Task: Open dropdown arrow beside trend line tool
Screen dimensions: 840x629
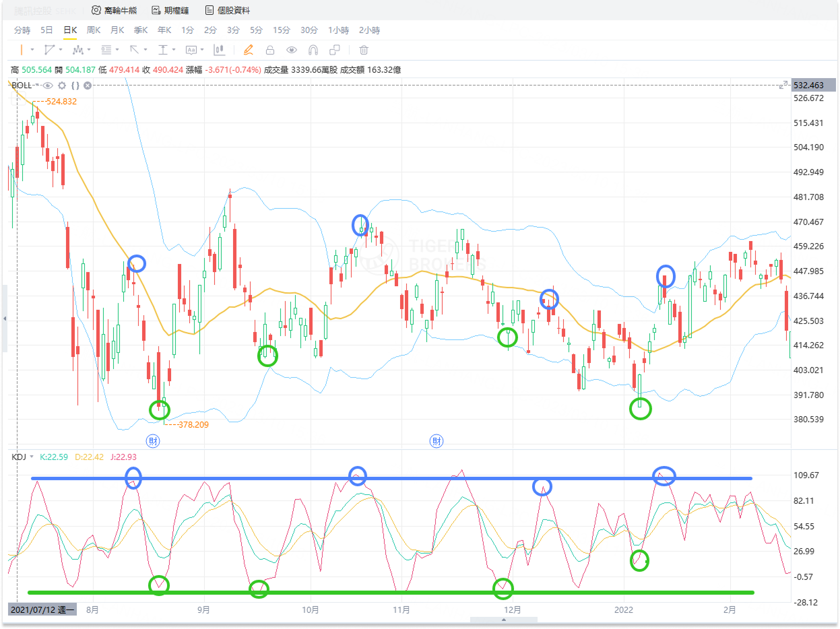Action: (x=61, y=50)
